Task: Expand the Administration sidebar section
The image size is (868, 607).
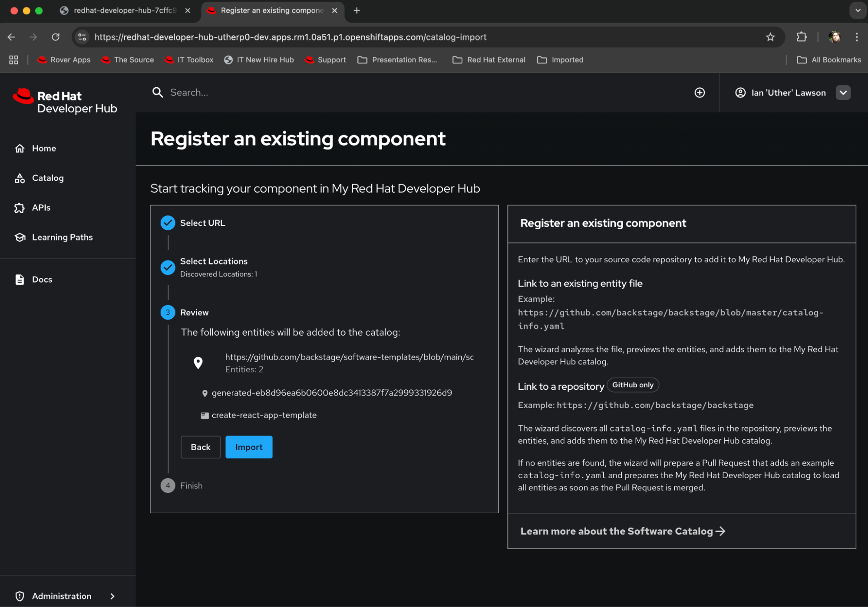Action: click(x=112, y=596)
